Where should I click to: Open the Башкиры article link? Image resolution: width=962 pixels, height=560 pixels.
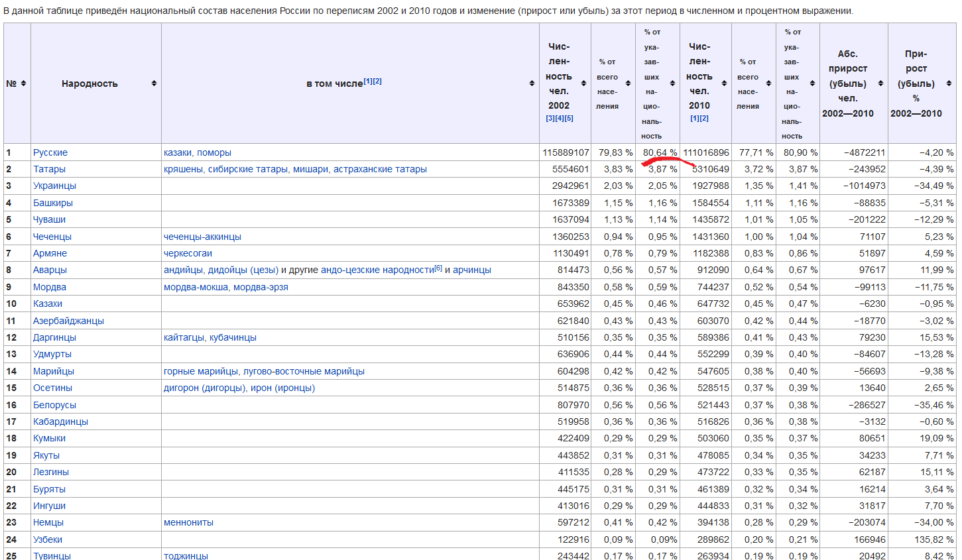pyautogui.click(x=53, y=203)
